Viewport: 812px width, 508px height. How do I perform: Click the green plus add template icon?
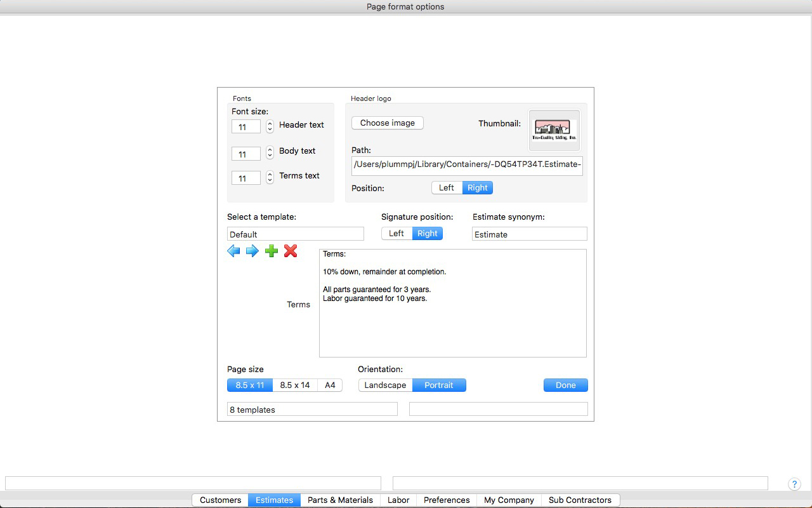point(272,251)
